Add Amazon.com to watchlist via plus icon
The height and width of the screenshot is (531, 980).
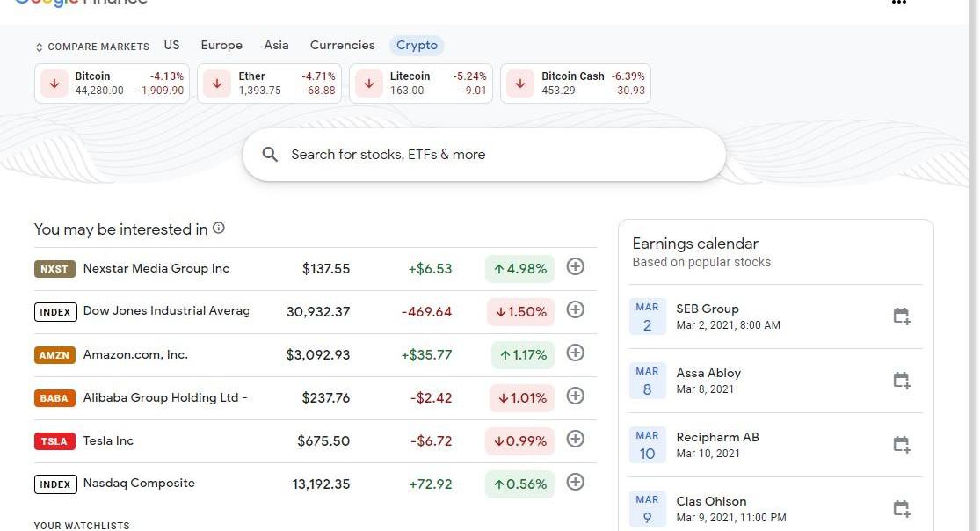576,353
